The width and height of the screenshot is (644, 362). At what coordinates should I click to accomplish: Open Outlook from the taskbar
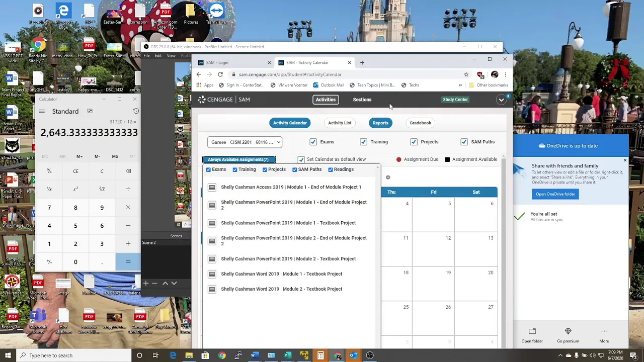click(x=353, y=355)
